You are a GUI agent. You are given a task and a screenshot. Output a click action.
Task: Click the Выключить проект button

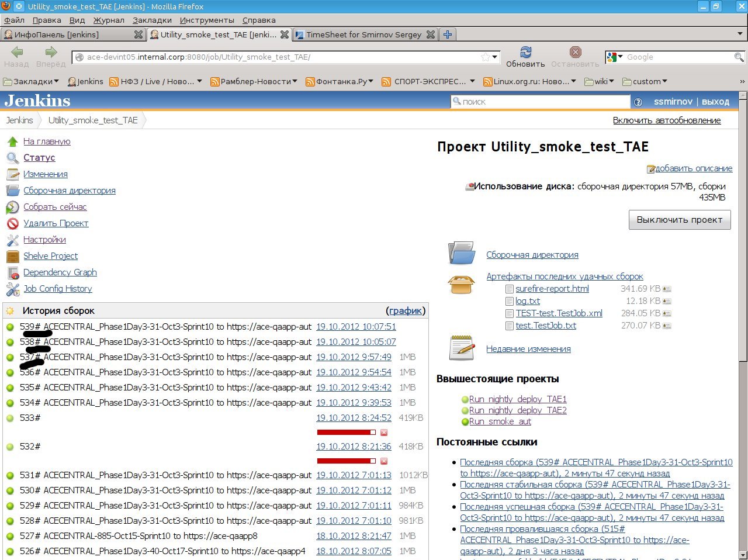(x=680, y=220)
